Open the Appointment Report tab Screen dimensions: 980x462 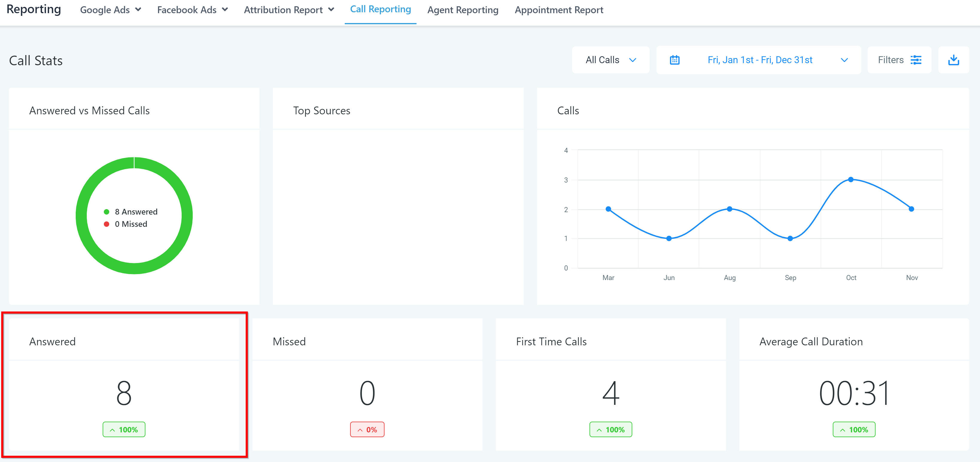point(559,10)
